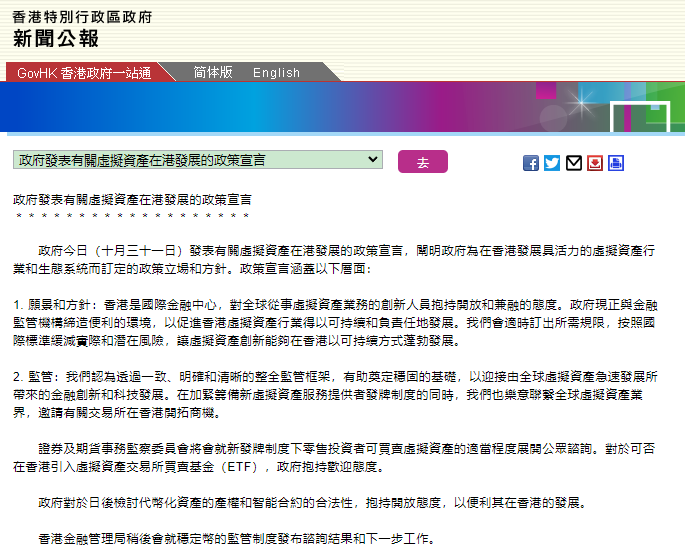Share the press release on Facebook

pos(531,163)
